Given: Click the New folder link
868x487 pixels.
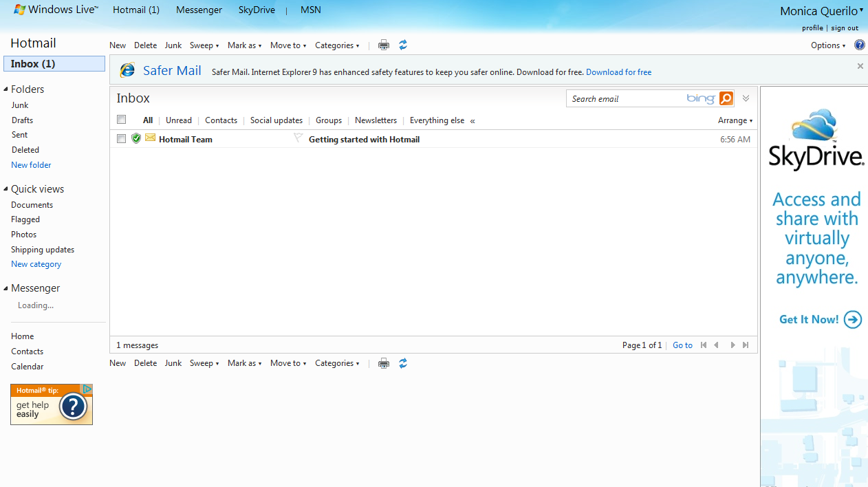Looking at the screenshot, I should (31, 165).
